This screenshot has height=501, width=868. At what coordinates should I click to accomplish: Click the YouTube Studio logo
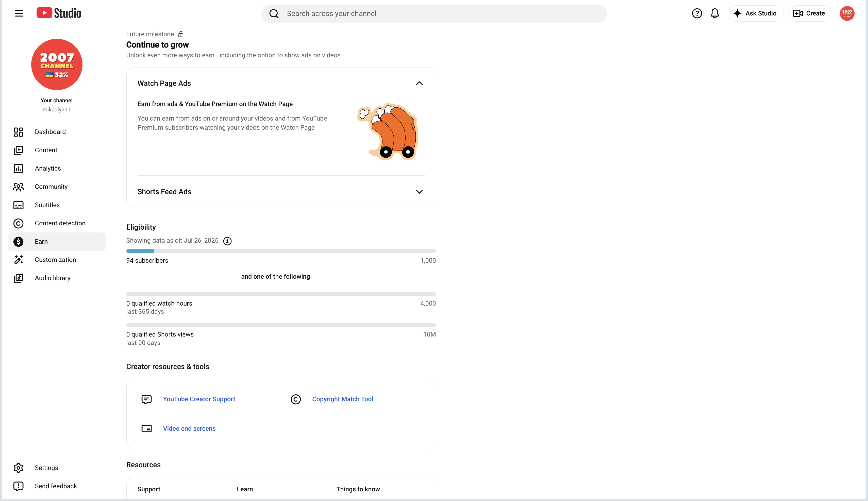[x=59, y=13]
